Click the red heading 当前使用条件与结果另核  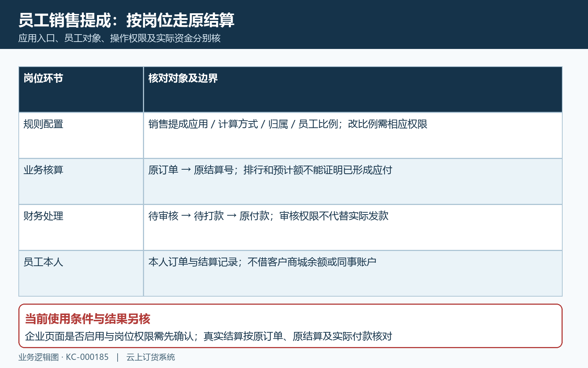[87, 319]
